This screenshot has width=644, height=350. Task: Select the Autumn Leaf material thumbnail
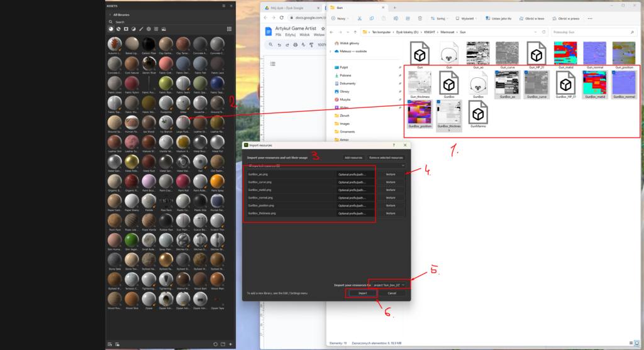(x=114, y=43)
